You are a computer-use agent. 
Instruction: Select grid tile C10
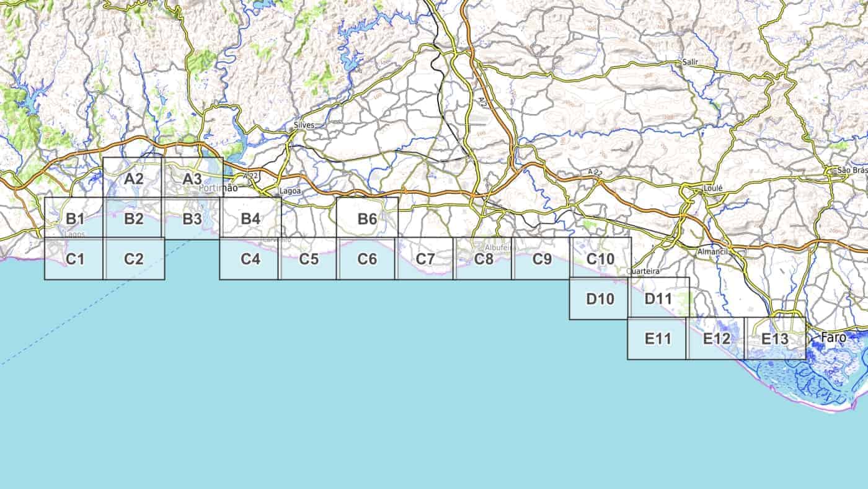click(x=600, y=259)
